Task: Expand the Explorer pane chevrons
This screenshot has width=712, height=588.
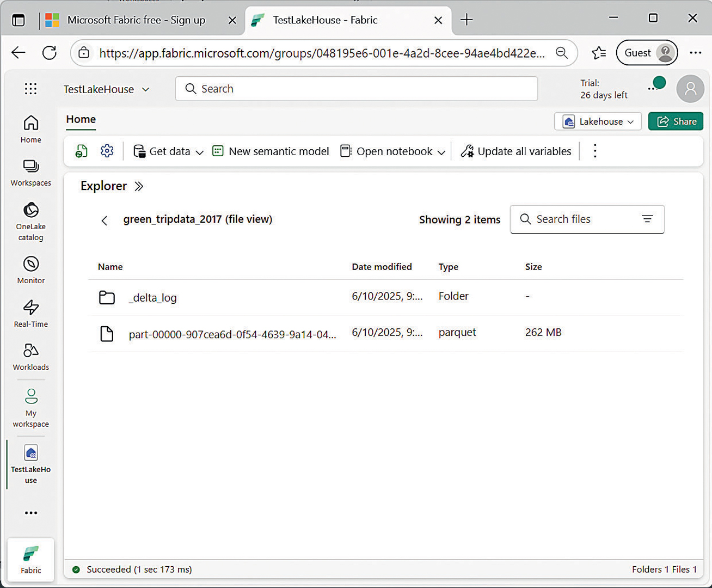Action: tap(139, 186)
